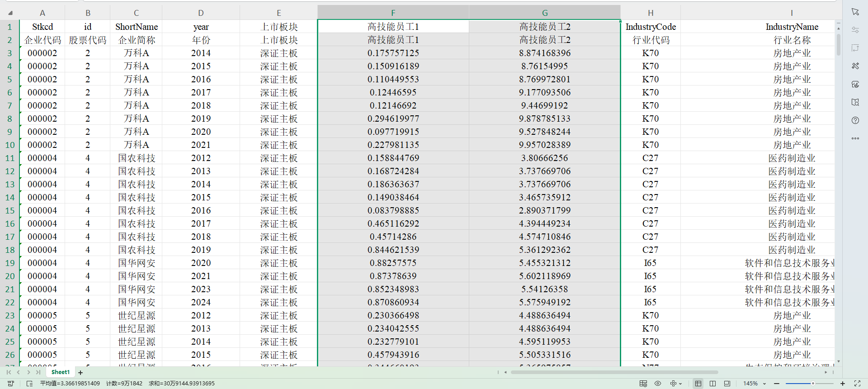The height and width of the screenshot is (389, 868).
Task: Click the select-all triangle at grid corner
Action: [x=10, y=13]
